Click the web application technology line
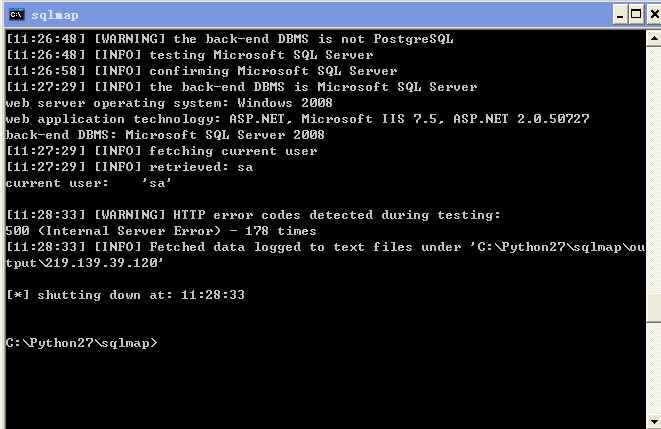 point(298,119)
